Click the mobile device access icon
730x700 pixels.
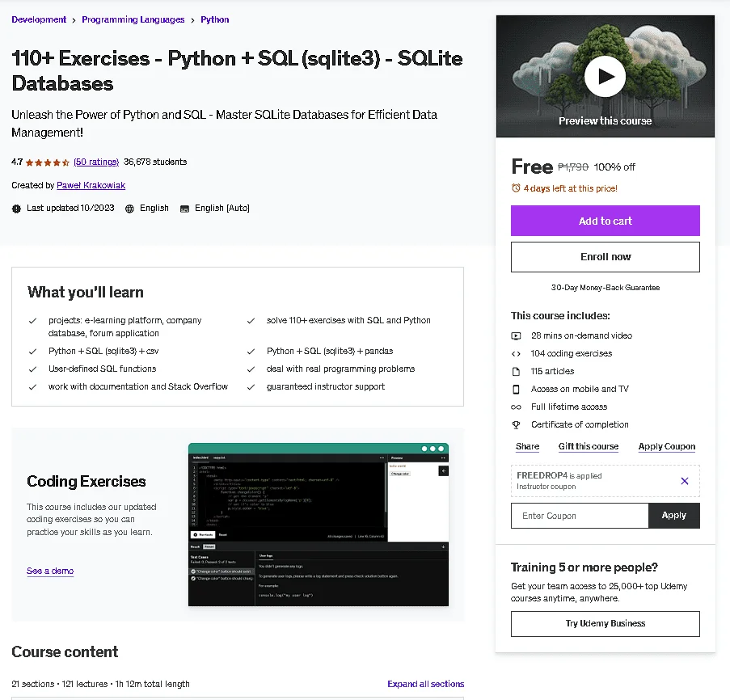tap(516, 389)
